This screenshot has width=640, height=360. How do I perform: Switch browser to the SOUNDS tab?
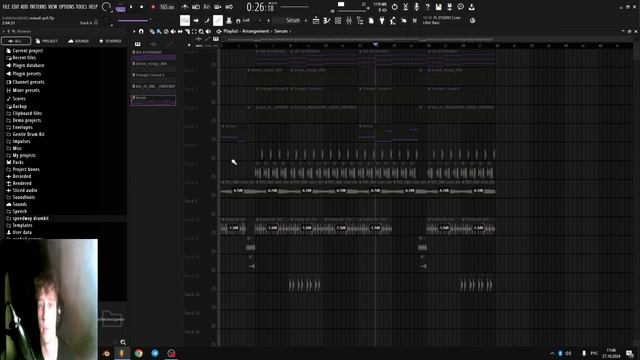coord(79,41)
